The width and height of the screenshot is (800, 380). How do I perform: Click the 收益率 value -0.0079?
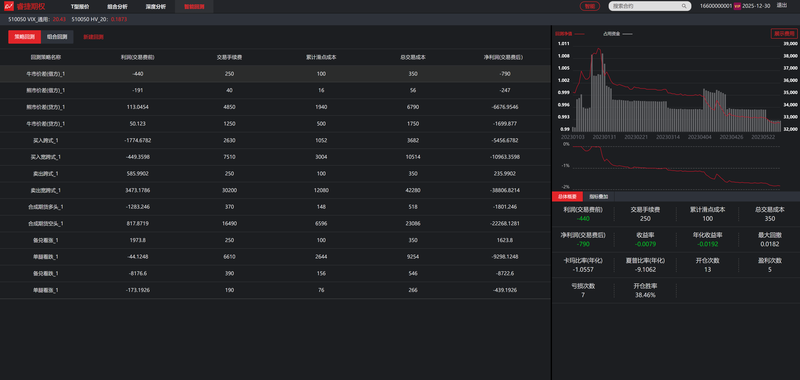[645, 244]
